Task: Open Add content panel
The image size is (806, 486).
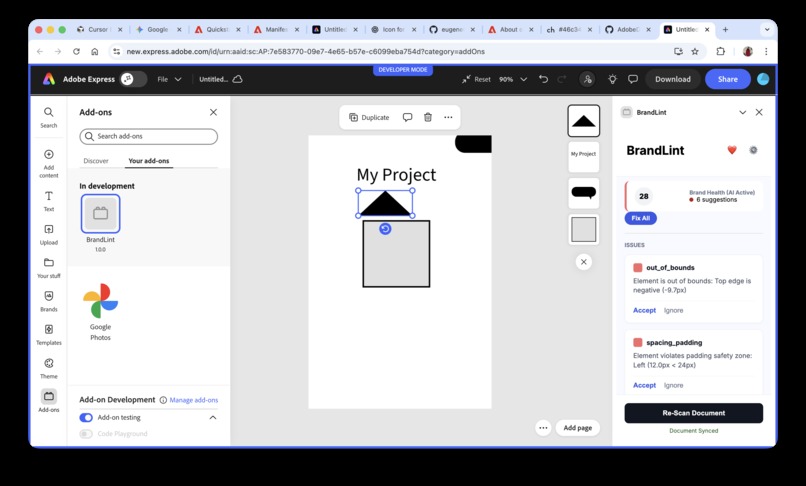Action: (48, 163)
